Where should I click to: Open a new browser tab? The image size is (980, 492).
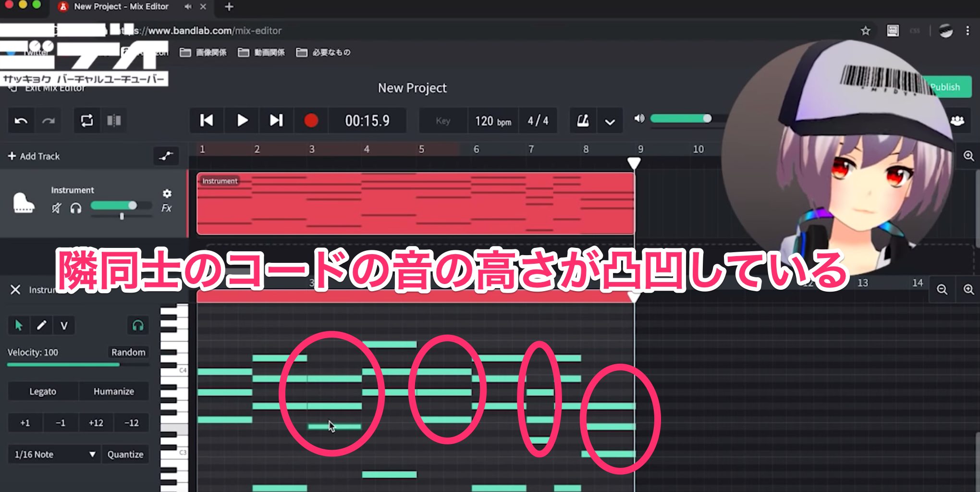229,7
